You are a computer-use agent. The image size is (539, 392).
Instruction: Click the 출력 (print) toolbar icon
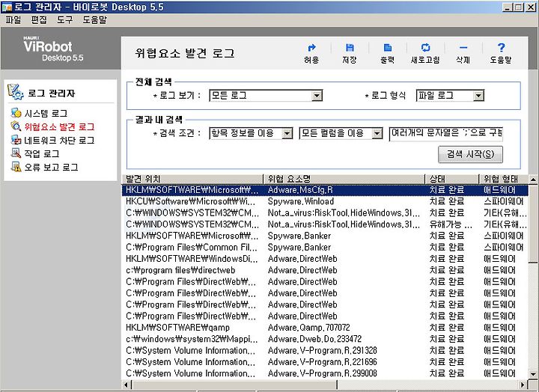point(388,48)
